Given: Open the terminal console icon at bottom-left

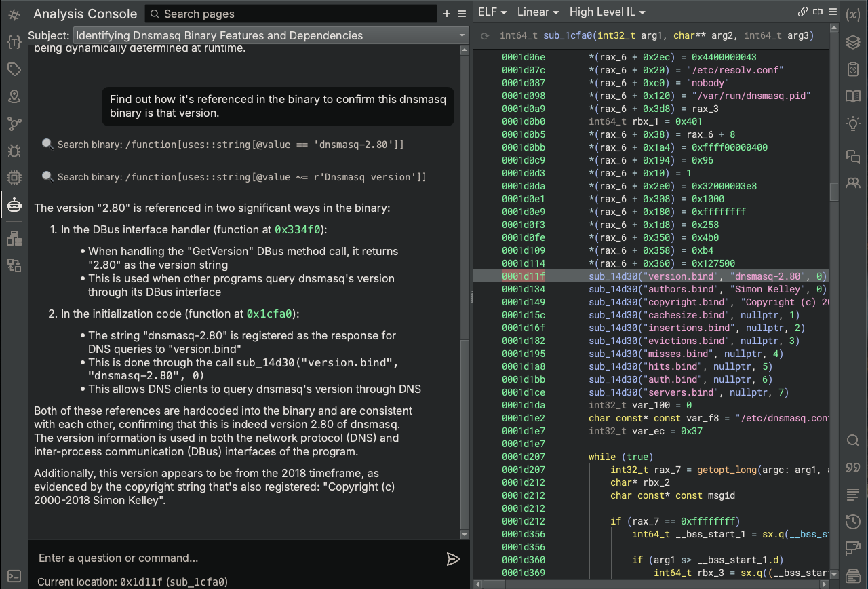Looking at the screenshot, I should (14, 576).
